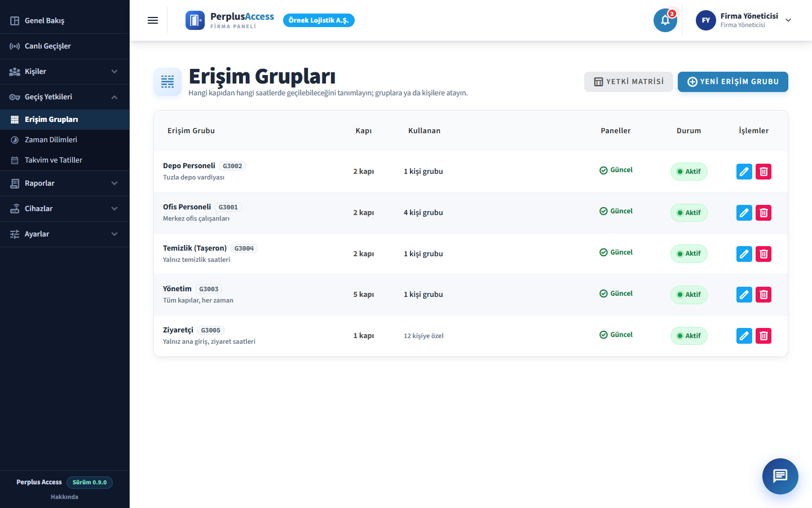The width and height of the screenshot is (812, 508).
Task: Click the '4 kişi grubu' cell
Action: pyautogui.click(x=423, y=213)
